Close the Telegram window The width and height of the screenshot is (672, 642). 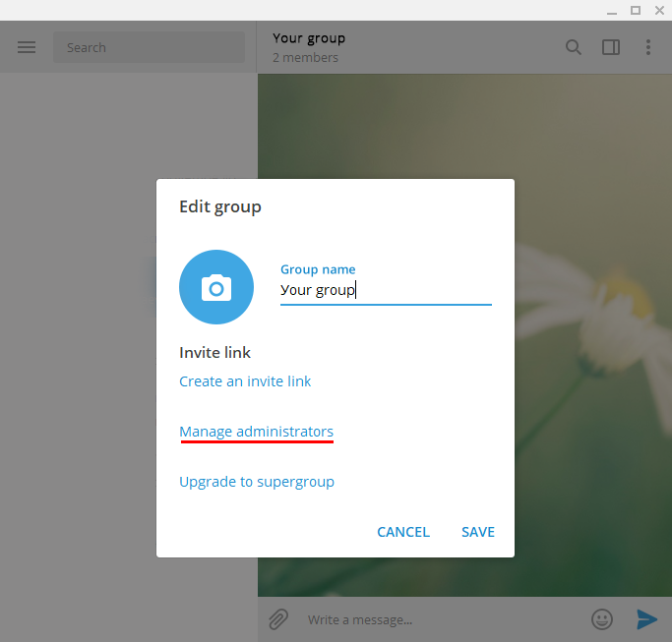659,10
